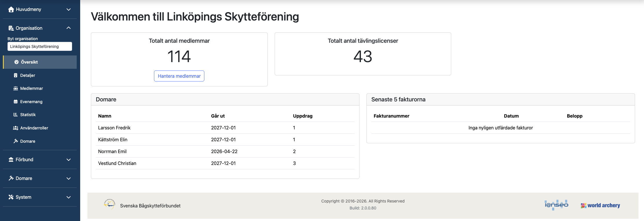This screenshot has height=221, width=644.
Task: Click the Inga nyligen utfärdade fakturor message
Action: pos(500,128)
